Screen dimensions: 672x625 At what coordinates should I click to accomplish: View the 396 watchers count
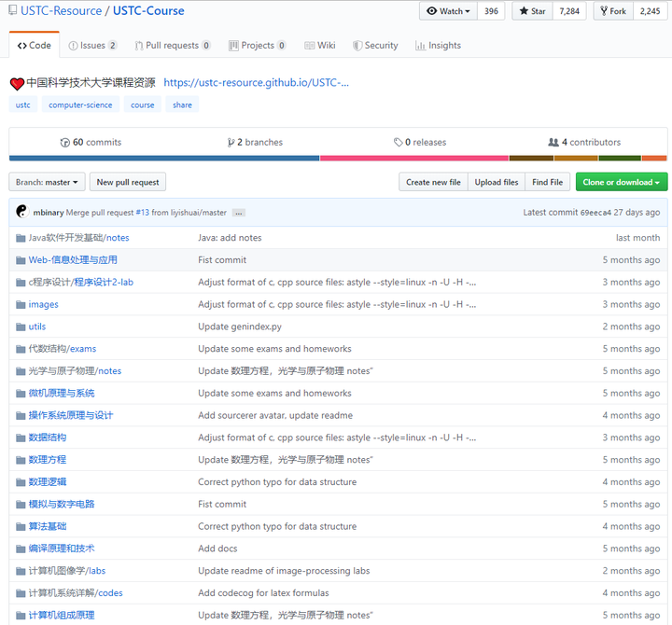pos(491,11)
